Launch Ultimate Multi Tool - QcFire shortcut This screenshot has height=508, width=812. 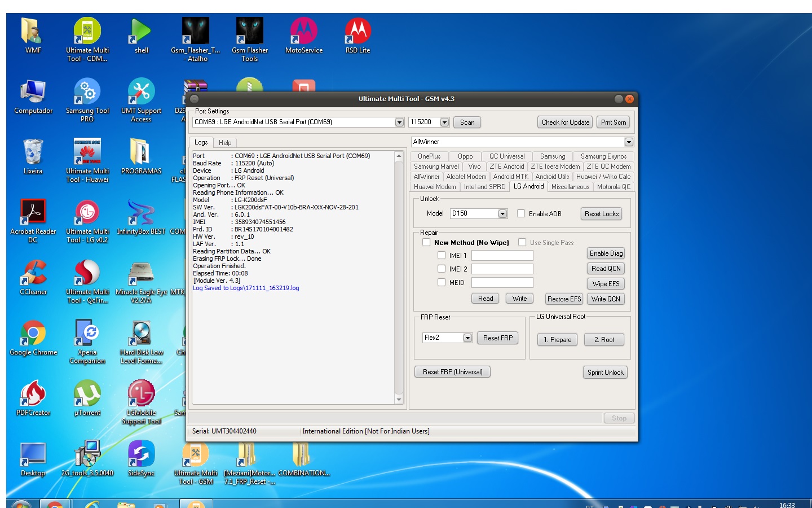87,282
